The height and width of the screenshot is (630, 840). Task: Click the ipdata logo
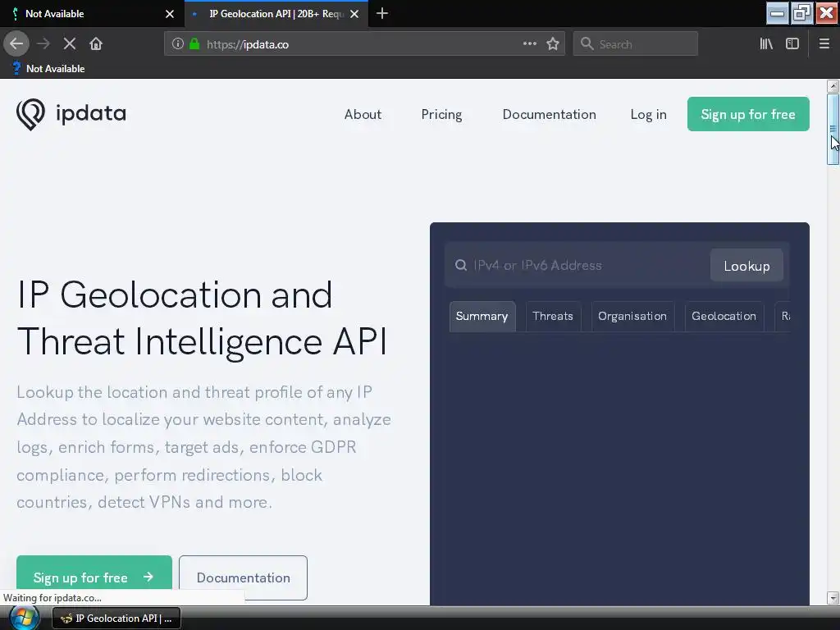71,114
